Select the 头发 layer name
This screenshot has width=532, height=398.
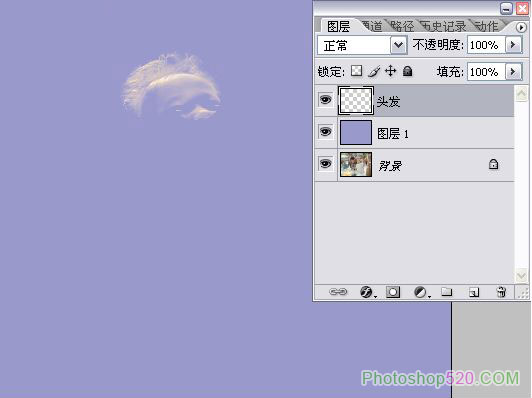coord(388,101)
